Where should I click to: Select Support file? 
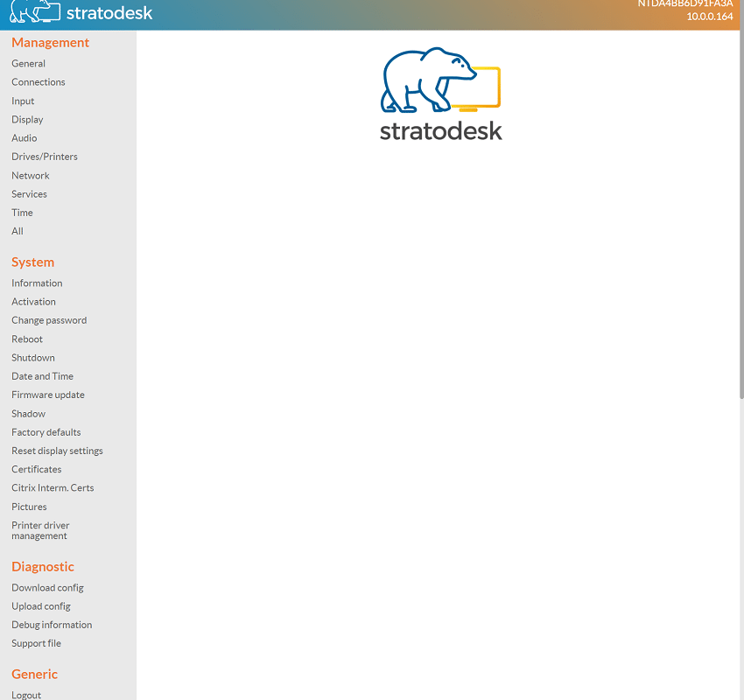(x=37, y=643)
